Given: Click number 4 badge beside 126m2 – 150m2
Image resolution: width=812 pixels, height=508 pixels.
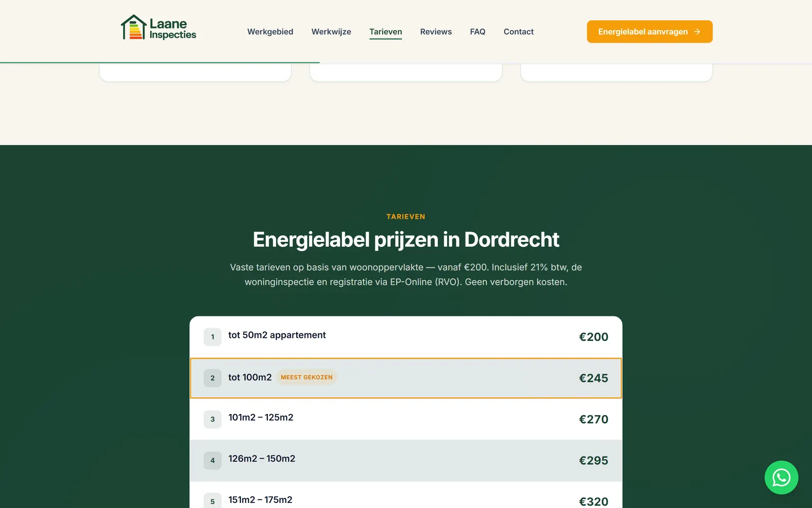Looking at the screenshot, I should point(213,460).
